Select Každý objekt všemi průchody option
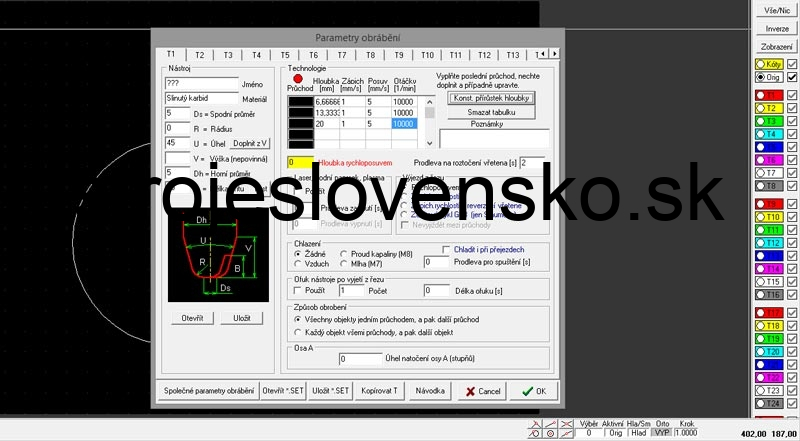800x441 pixels. (x=298, y=332)
